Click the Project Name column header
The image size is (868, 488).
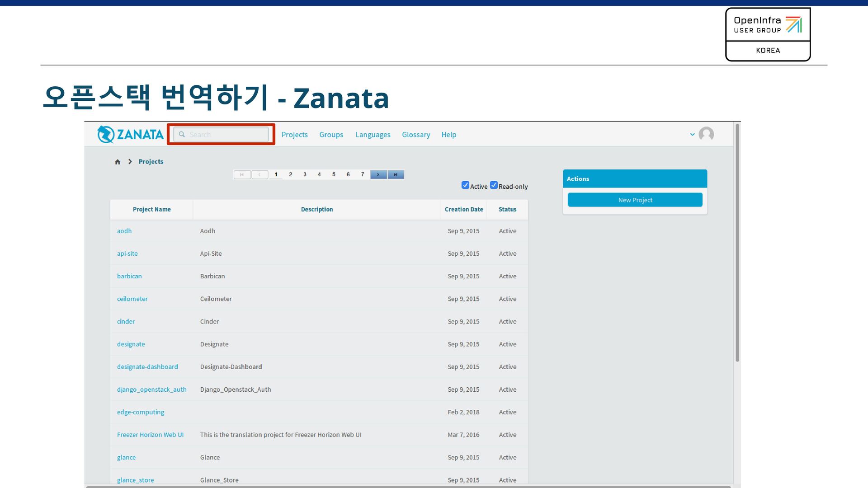coord(151,209)
